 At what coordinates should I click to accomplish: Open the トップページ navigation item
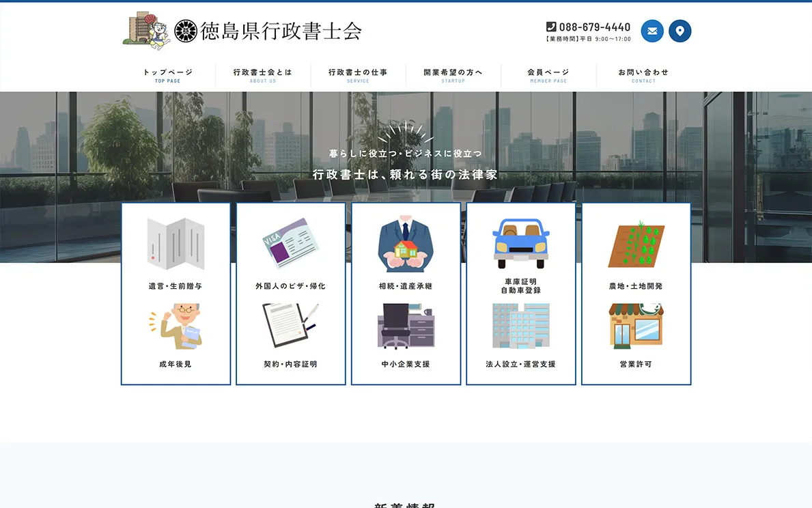(x=168, y=75)
